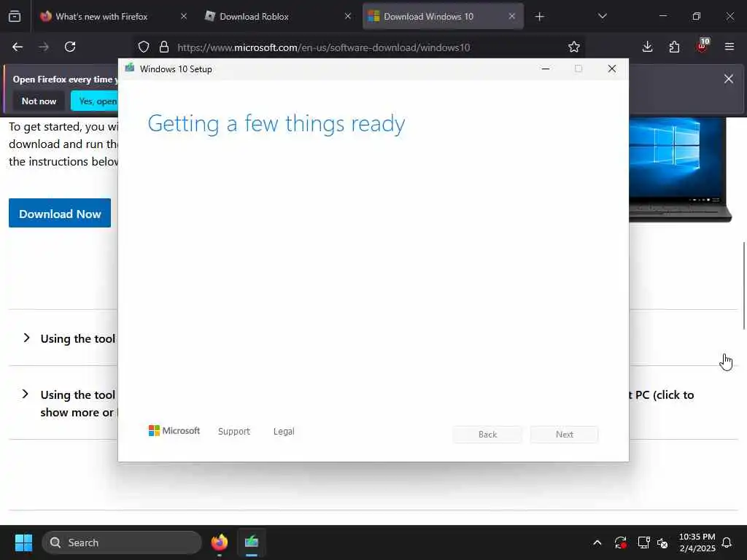The image size is (747, 560).
Task: Reload the current Firefox page
Action: (70, 47)
